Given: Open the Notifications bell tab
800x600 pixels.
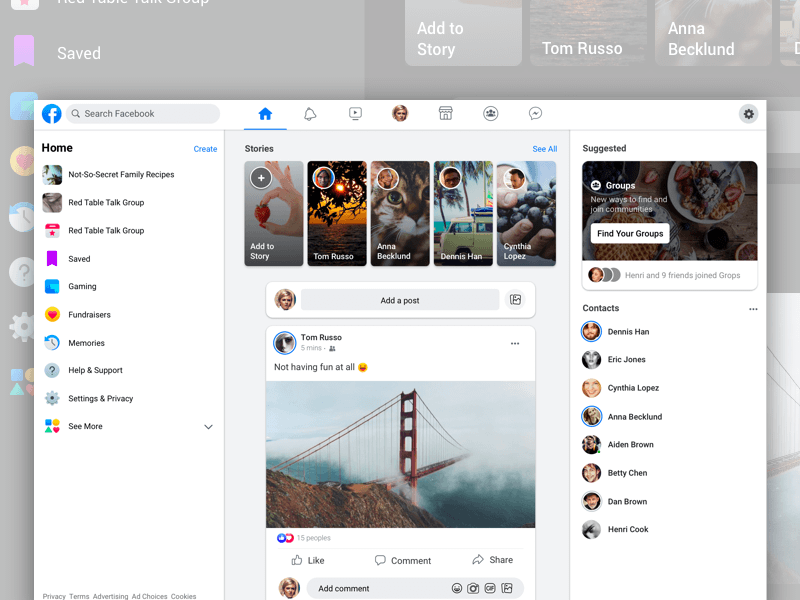Looking at the screenshot, I should (x=310, y=114).
